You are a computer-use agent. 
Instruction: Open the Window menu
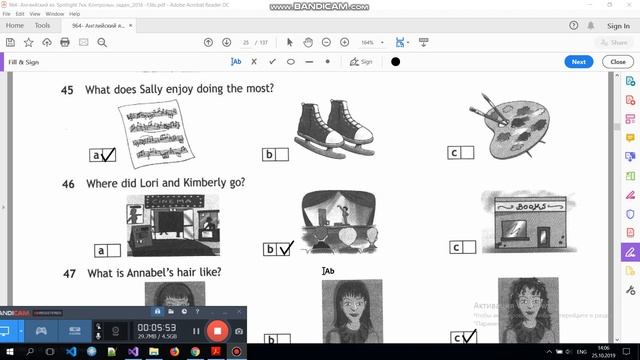pyautogui.click(x=55, y=14)
